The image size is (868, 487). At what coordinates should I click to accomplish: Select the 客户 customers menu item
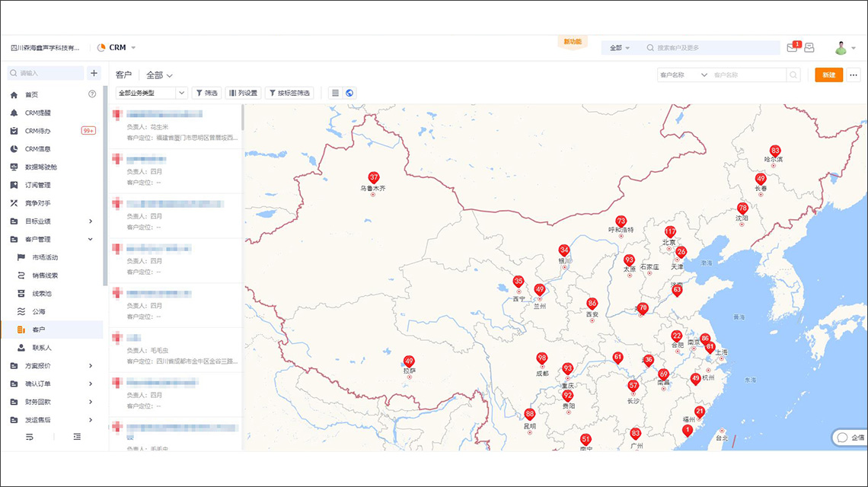point(52,329)
